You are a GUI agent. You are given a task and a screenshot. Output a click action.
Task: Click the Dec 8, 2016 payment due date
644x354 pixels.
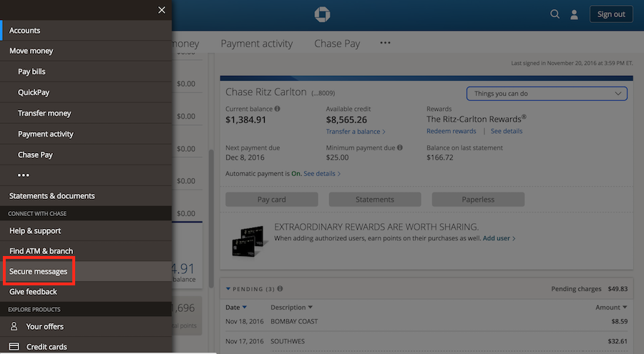tap(245, 157)
